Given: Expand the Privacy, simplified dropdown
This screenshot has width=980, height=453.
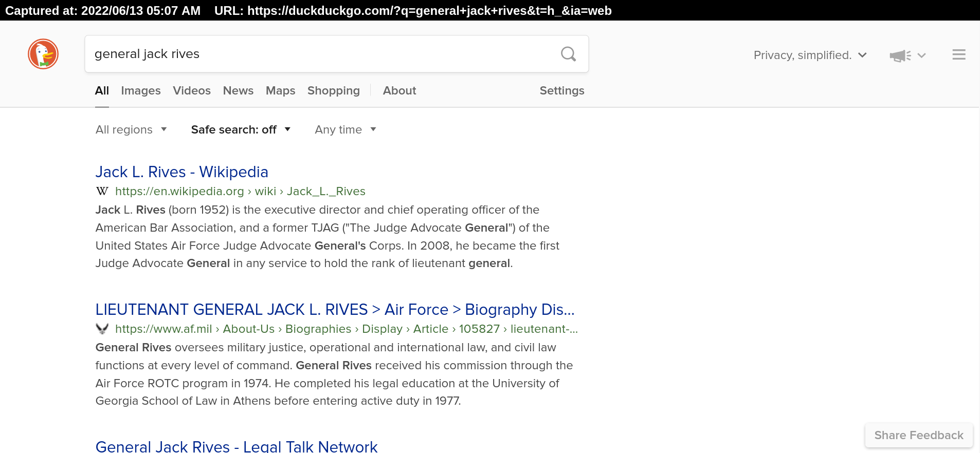Looking at the screenshot, I should pyautogui.click(x=810, y=55).
